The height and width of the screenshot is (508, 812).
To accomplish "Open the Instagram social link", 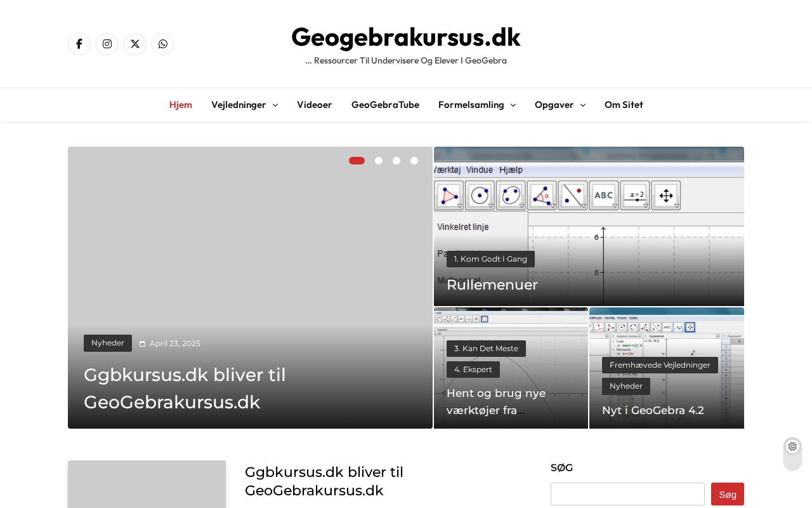I will coord(107,44).
